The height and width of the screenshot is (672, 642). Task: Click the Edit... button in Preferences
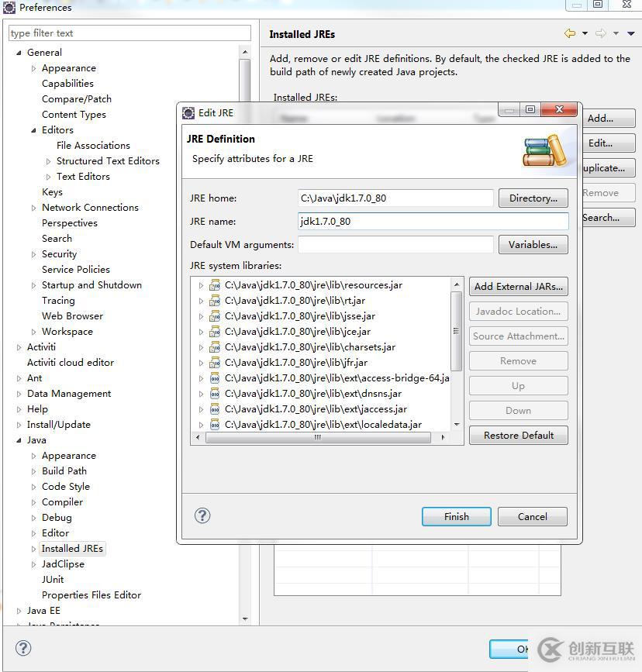coord(608,143)
